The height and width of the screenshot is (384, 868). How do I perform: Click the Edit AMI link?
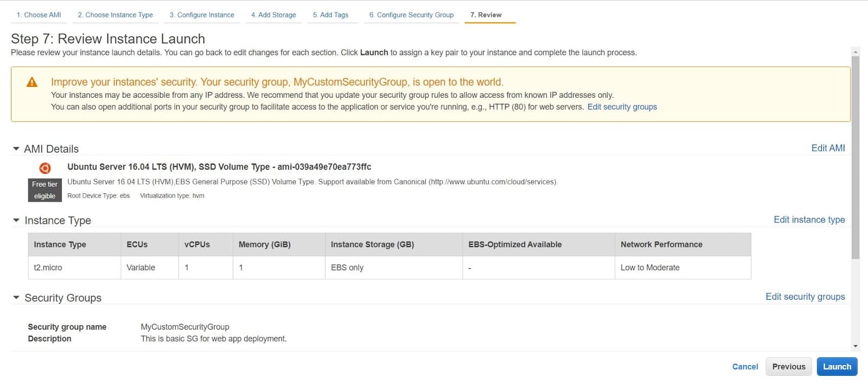[828, 148]
